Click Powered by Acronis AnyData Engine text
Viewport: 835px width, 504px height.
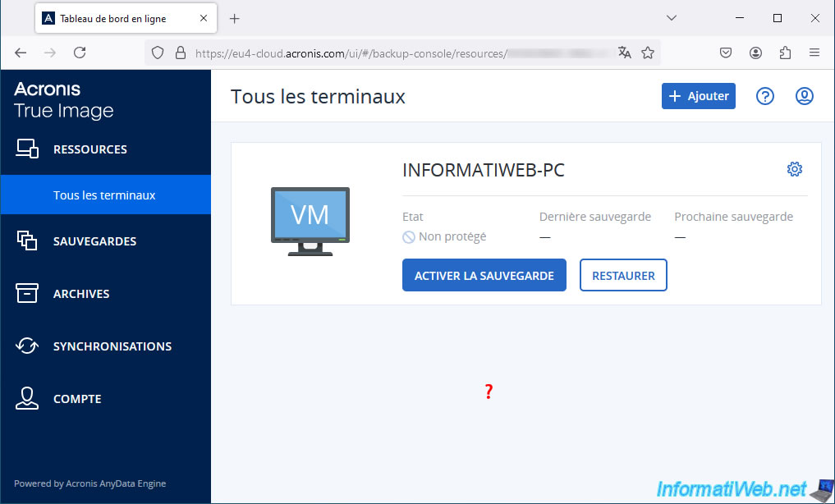tap(90, 483)
